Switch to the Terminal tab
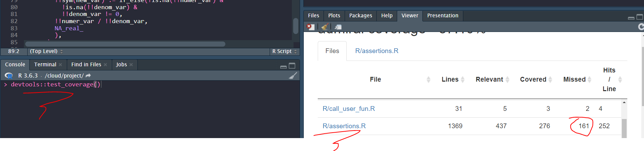The image size is (644, 151). pos(45,65)
